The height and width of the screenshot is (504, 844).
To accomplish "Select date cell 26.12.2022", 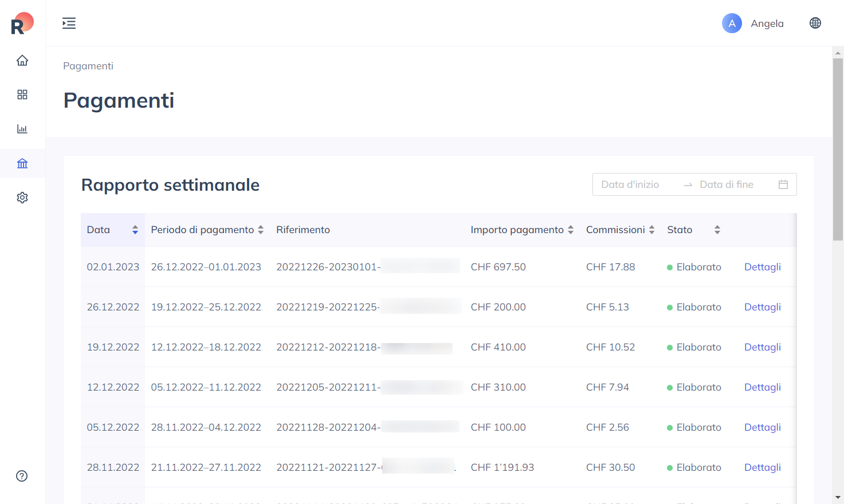I will tap(113, 307).
